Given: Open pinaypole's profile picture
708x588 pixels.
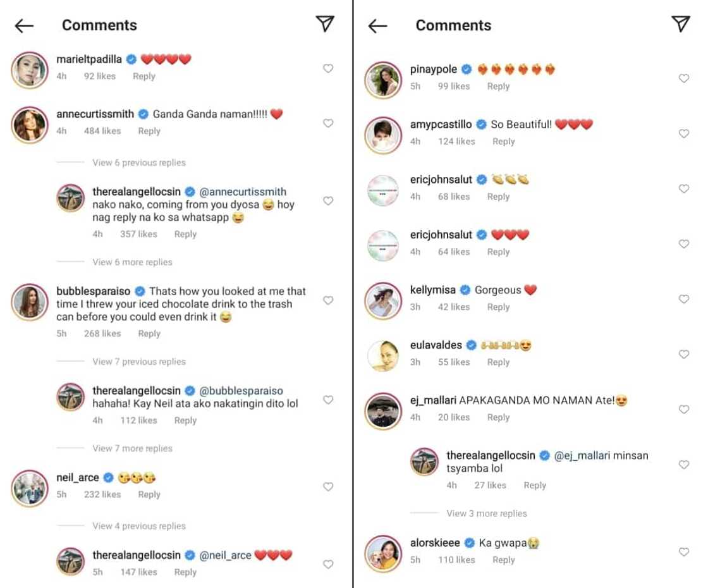Looking at the screenshot, I should click(x=384, y=79).
